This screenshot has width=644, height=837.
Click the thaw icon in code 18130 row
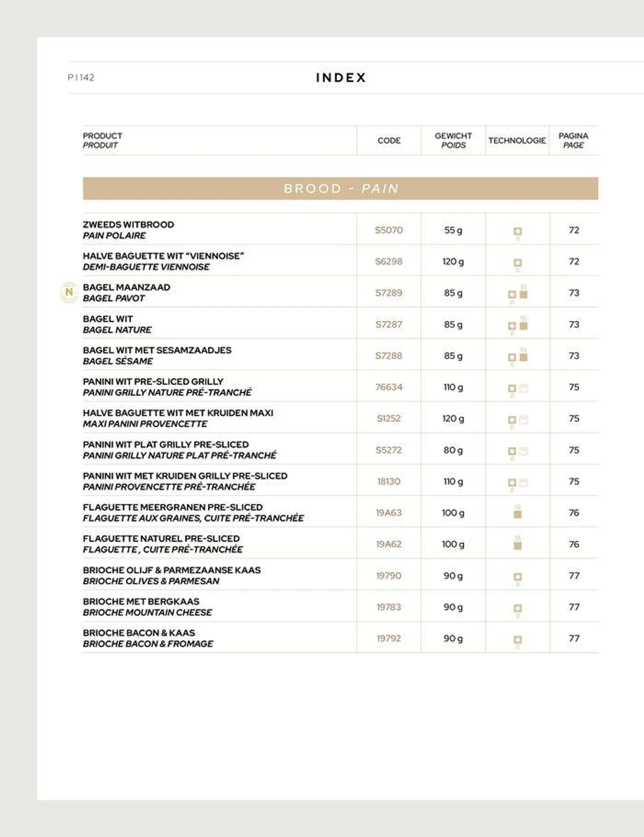(x=512, y=485)
